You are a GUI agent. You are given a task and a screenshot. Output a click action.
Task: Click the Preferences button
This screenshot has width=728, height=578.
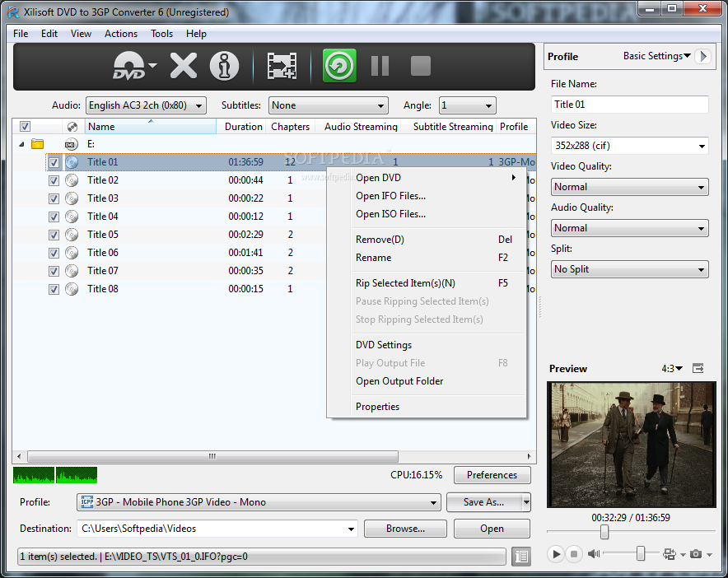[x=492, y=475]
